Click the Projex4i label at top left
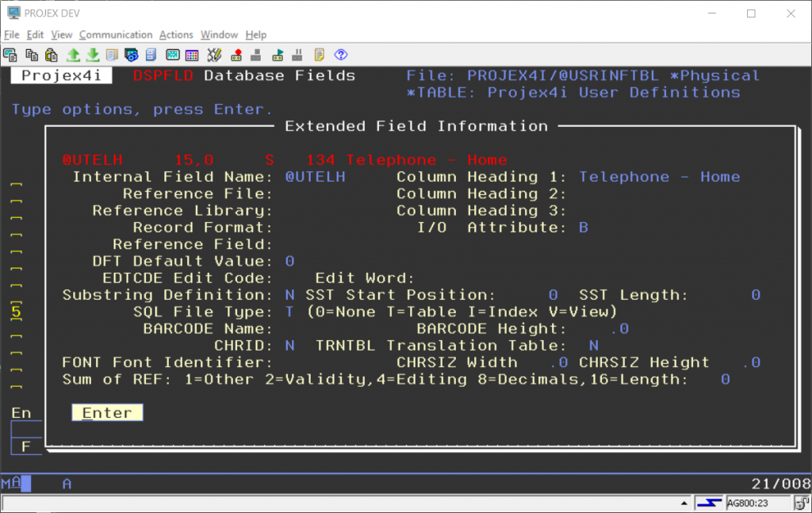The width and height of the screenshot is (812, 513). pyautogui.click(x=61, y=75)
